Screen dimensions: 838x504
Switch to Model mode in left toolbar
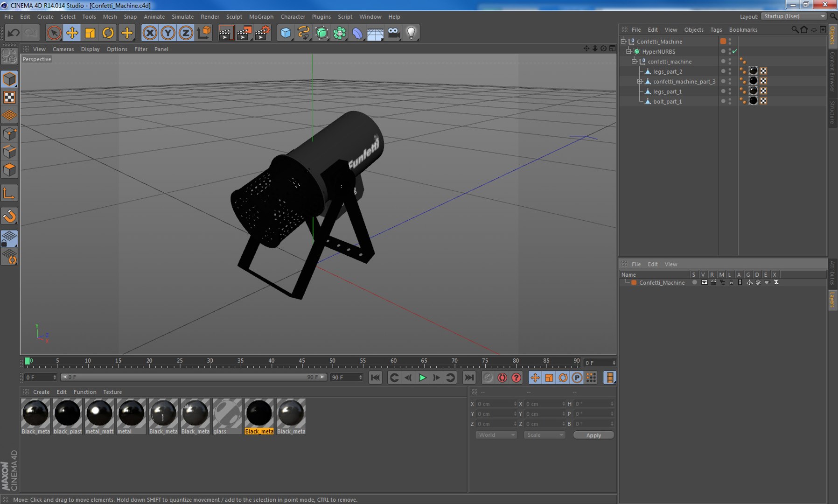point(9,79)
